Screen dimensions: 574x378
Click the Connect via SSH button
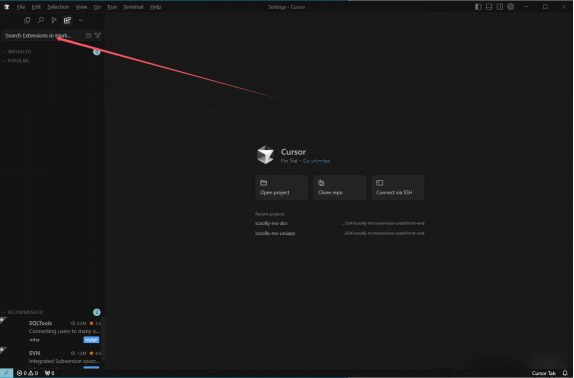[x=398, y=187]
